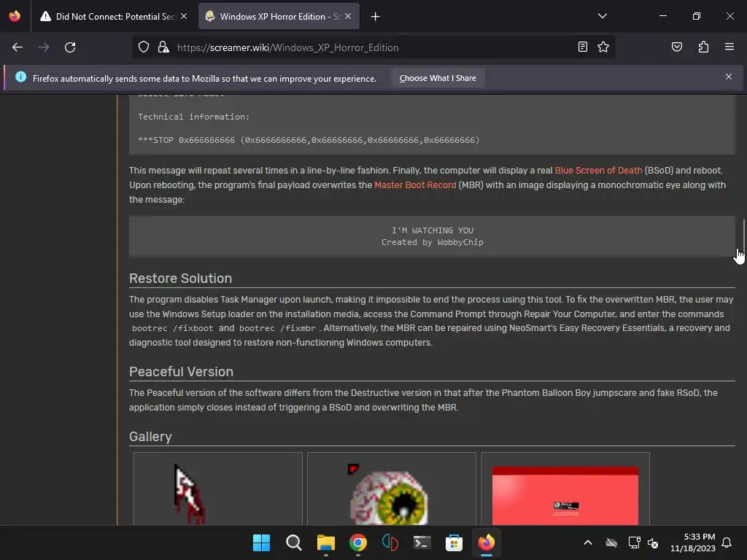
Task: Switch to the Did Not Connect tab
Action: pyautogui.click(x=114, y=17)
